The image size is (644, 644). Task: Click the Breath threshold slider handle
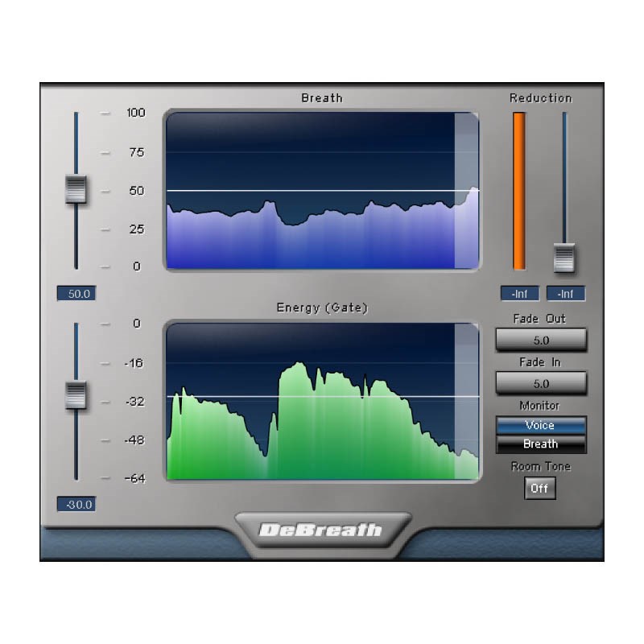76,190
